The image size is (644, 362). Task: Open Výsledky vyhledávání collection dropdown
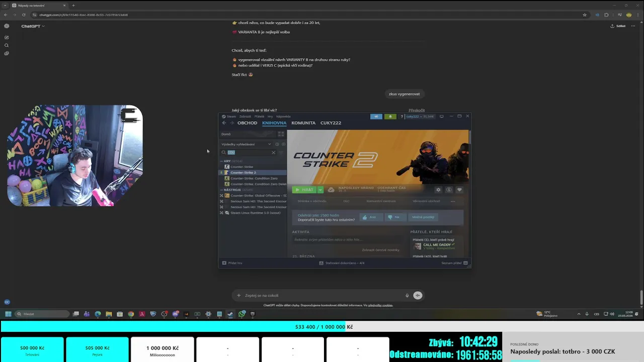tap(246, 144)
